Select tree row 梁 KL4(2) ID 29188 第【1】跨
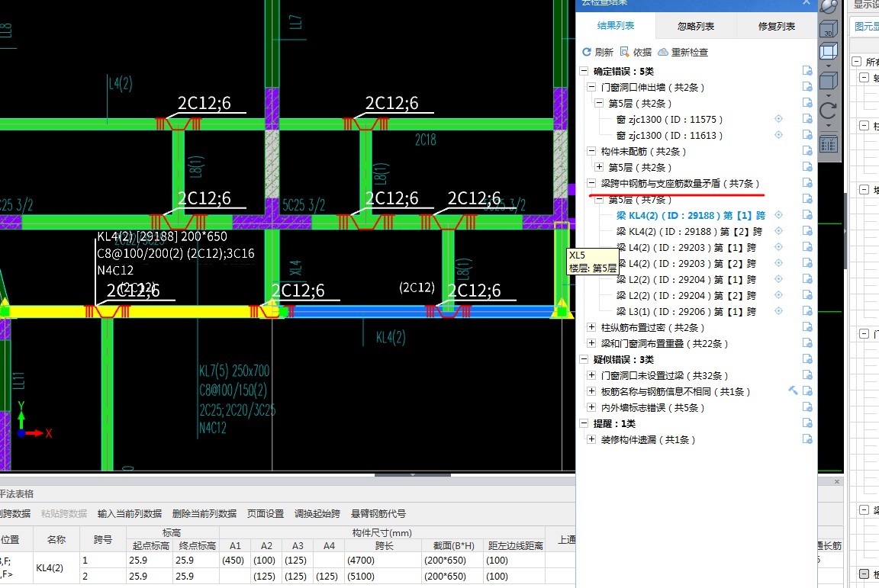Screen dimensions: 879x588 click(x=691, y=215)
